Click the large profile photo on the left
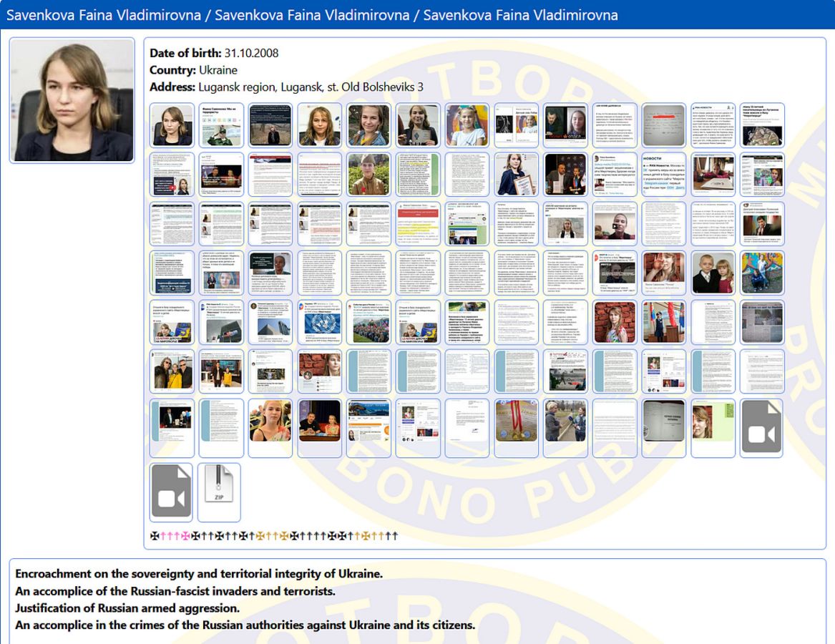835x644 pixels. [72, 100]
